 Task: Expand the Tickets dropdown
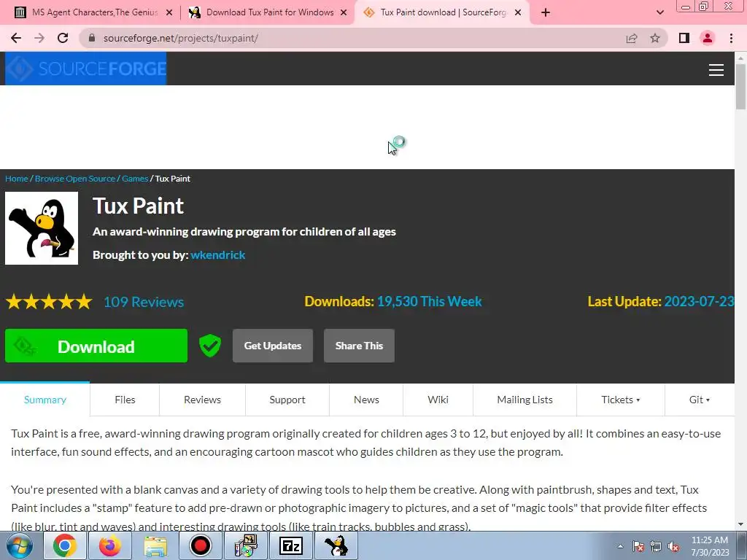pos(620,400)
